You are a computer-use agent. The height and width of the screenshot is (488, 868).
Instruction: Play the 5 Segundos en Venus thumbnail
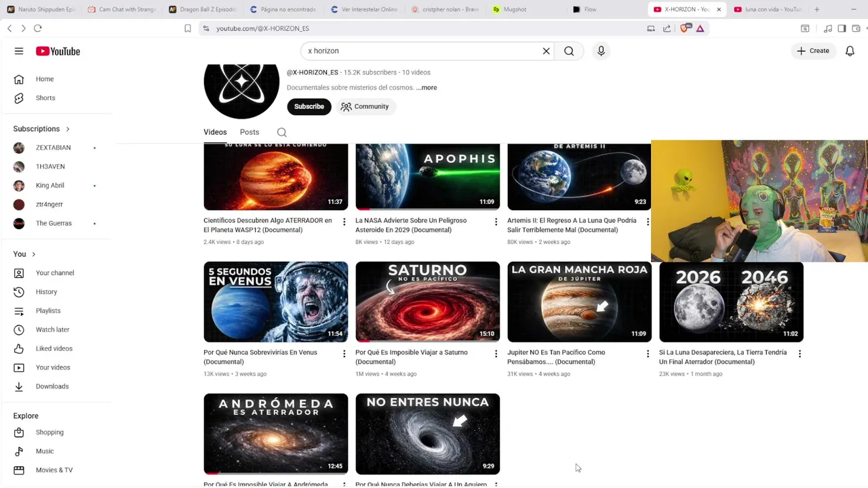pyautogui.click(x=276, y=302)
